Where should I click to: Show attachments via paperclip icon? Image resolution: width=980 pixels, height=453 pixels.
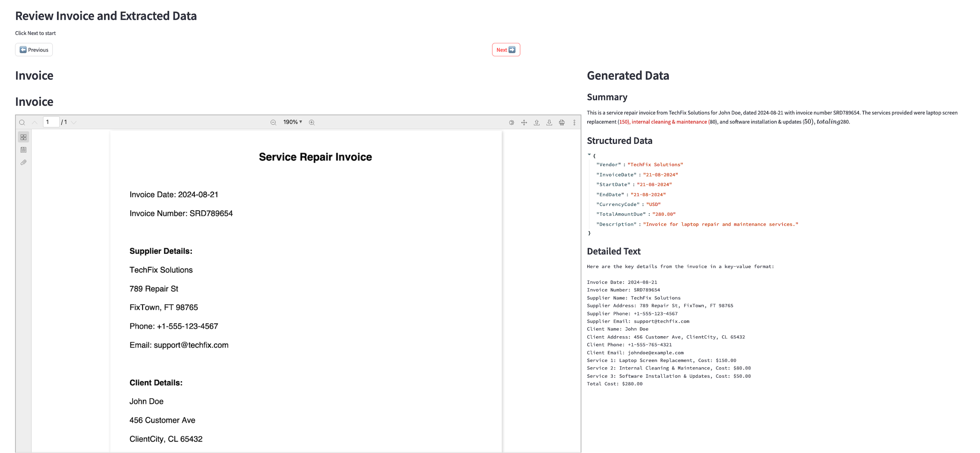click(x=24, y=163)
